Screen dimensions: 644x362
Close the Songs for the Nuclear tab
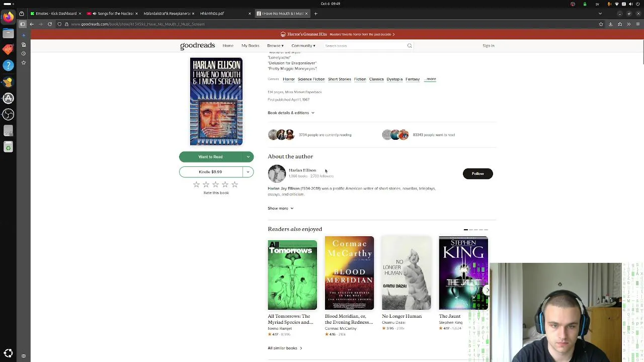point(136,14)
